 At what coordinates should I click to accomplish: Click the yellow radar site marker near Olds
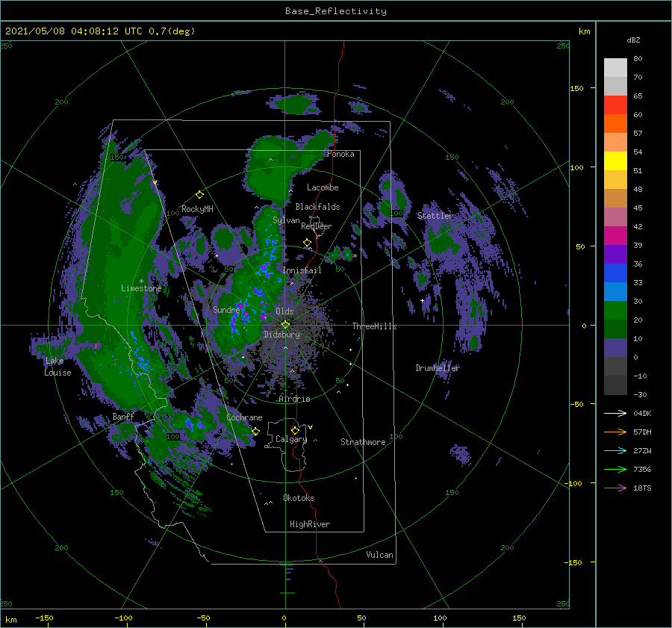(285, 325)
